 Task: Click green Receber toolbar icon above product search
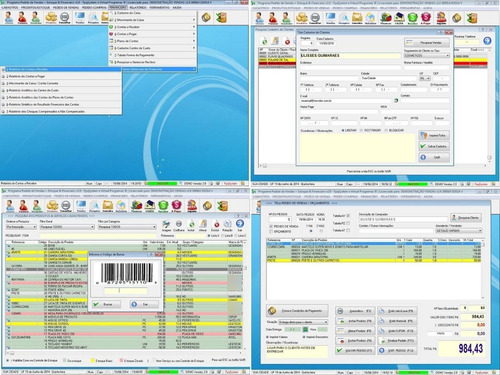[163, 206]
